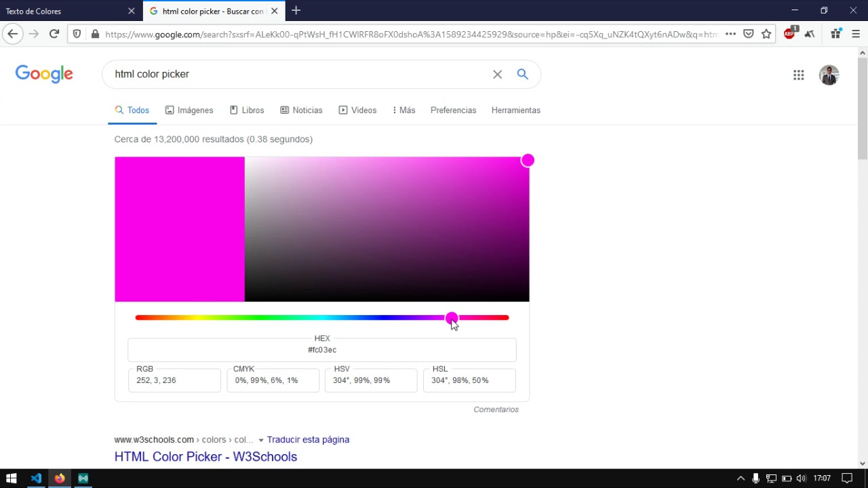Expand the Más search options menu

[403, 110]
